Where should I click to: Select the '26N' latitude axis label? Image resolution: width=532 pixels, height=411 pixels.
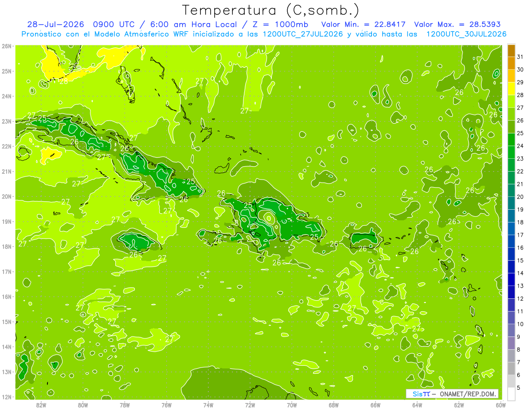pyautogui.click(x=7, y=46)
